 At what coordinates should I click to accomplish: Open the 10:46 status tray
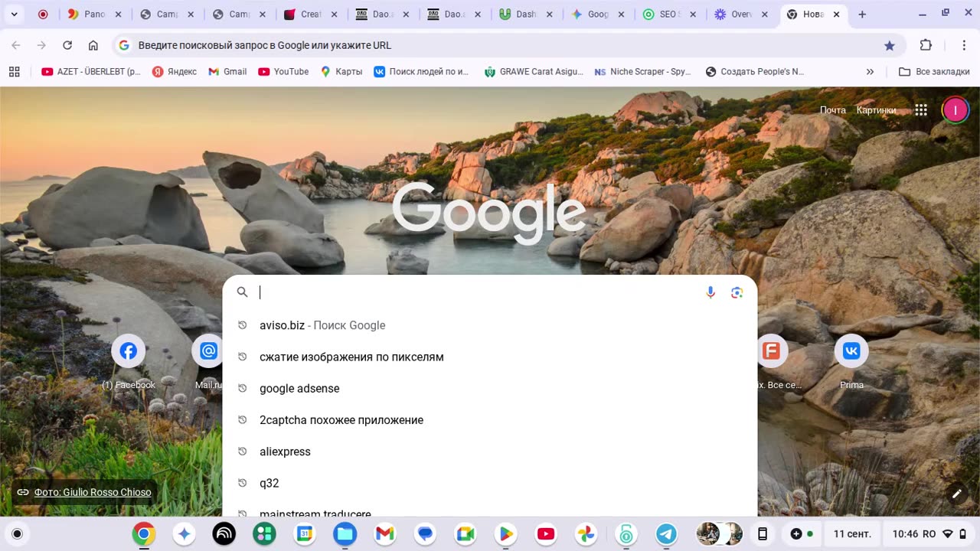(x=929, y=534)
